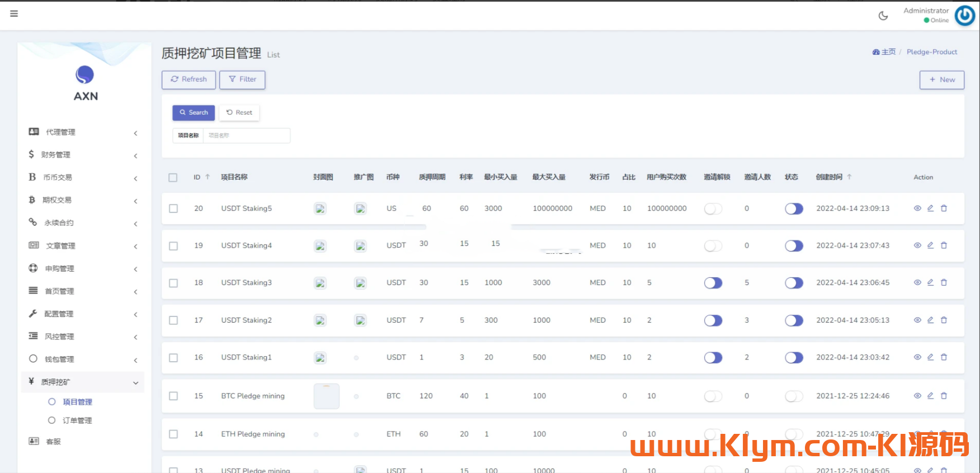Viewport: 980px width, 473px height.
Task: Enable invite unlock toggle for USDT Staking5
Action: 713,209
